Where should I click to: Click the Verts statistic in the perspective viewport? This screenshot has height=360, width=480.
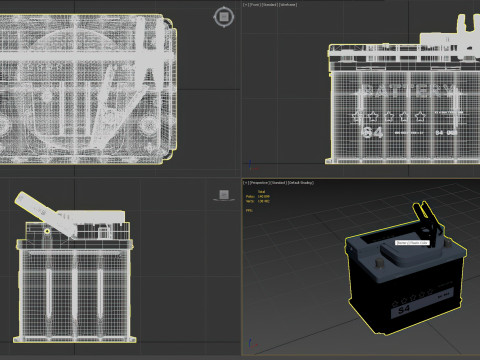[258, 201]
